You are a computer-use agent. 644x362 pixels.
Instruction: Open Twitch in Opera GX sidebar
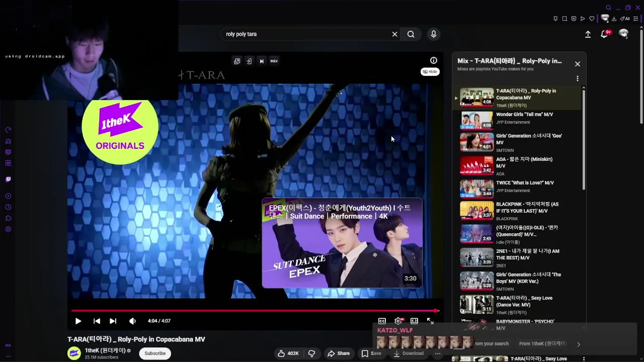tap(8, 179)
